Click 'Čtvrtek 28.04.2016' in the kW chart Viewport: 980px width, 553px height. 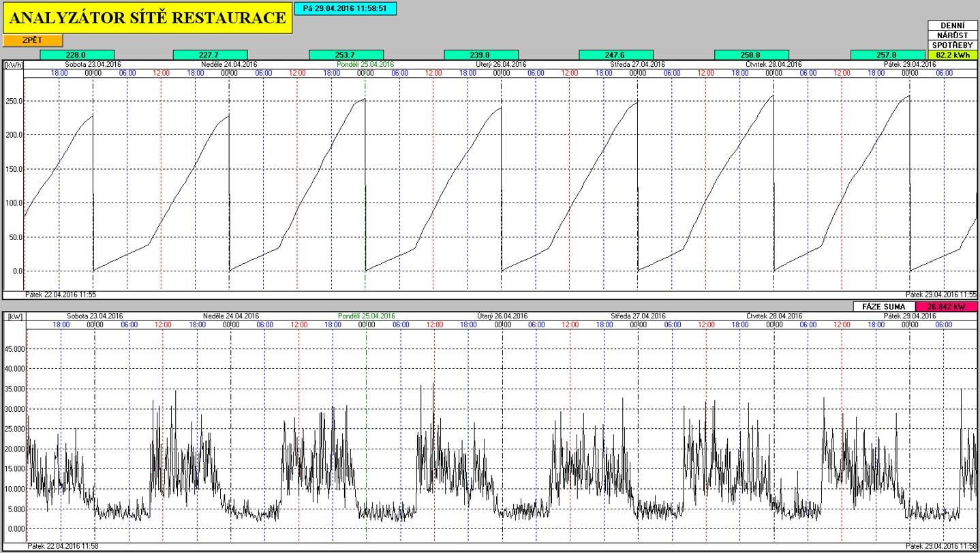774,316
